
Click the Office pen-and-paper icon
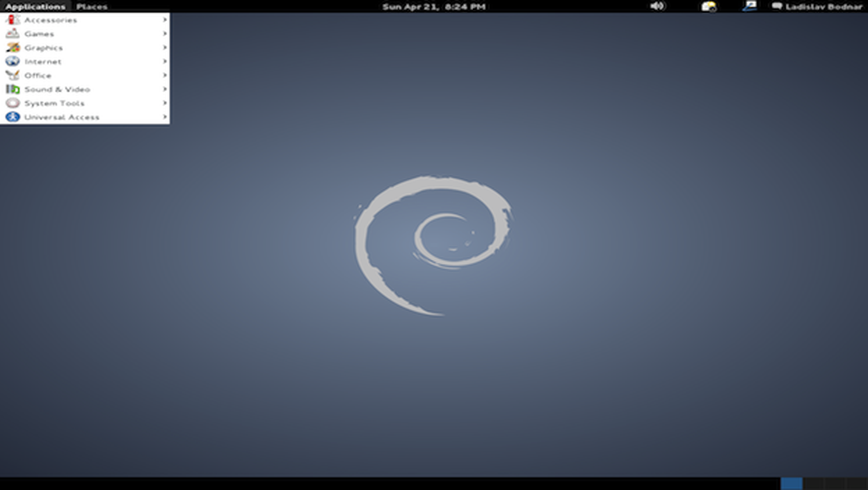pyautogui.click(x=12, y=75)
